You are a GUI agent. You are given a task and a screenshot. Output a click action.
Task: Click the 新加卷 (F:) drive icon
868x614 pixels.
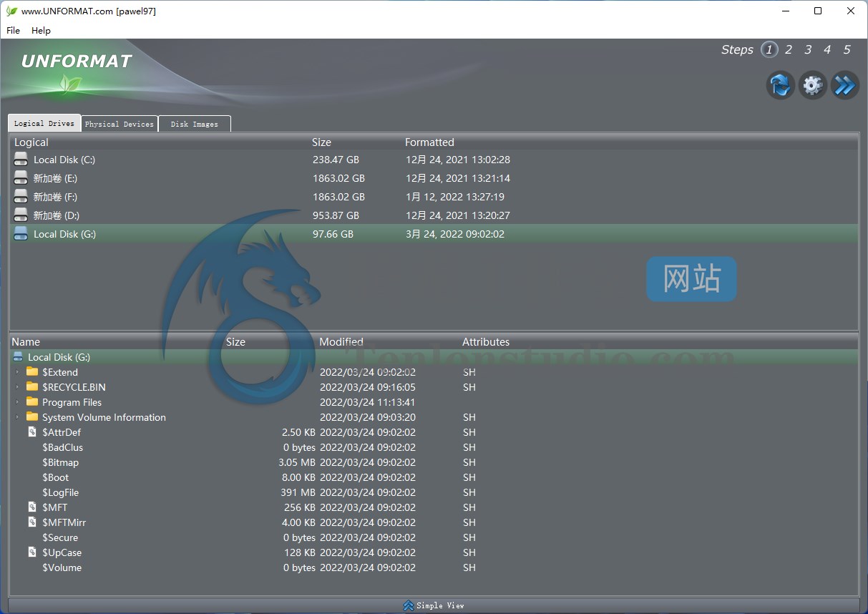21,197
